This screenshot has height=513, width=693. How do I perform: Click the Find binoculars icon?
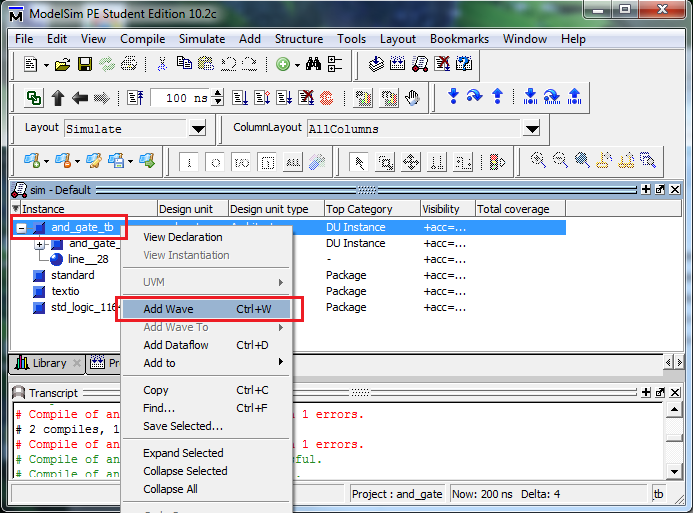tap(313, 64)
